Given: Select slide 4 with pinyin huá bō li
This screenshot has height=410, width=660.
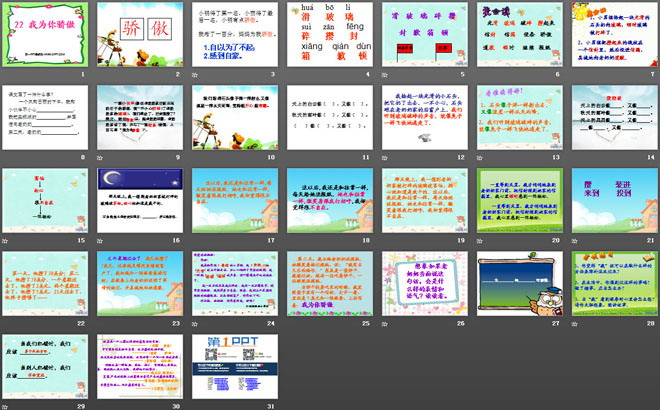Looking at the screenshot, I should (330, 34).
